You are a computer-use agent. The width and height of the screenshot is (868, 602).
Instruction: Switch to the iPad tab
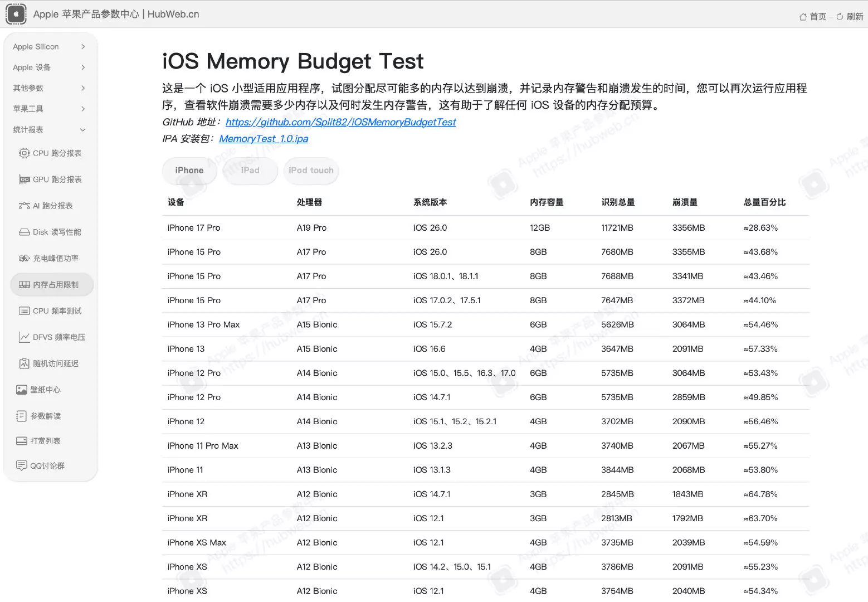pos(250,171)
